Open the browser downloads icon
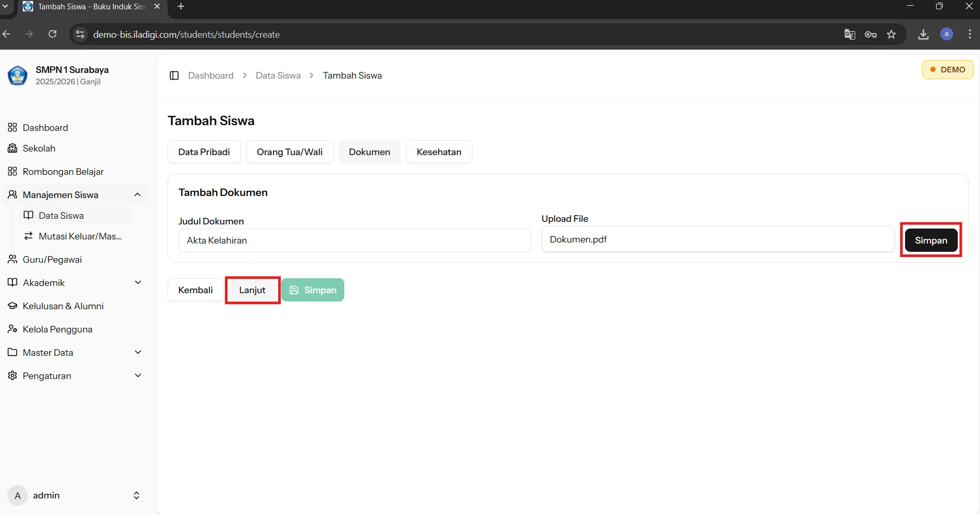980x515 pixels. click(923, 35)
